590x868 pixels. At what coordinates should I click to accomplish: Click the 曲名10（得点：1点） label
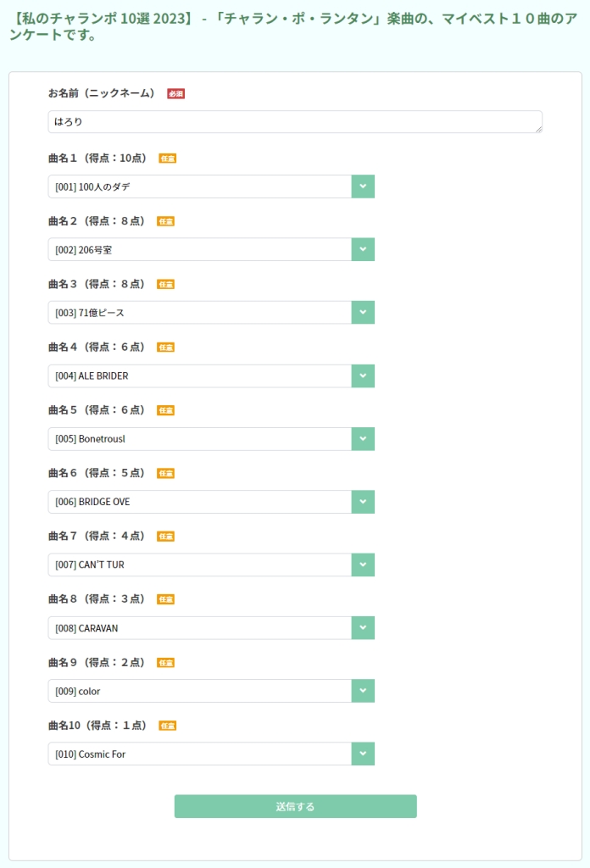click(97, 726)
